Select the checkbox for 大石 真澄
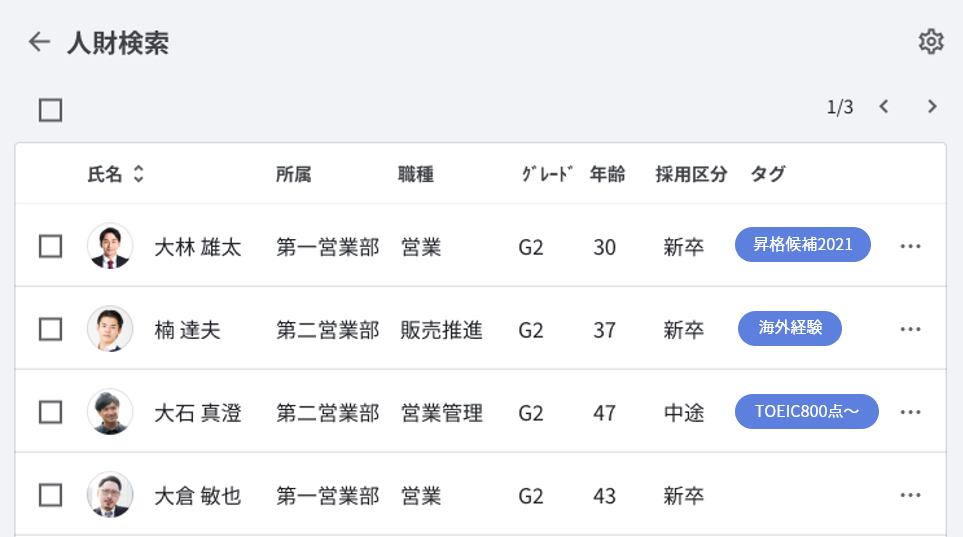The image size is (963, 537). click(51, 412)
